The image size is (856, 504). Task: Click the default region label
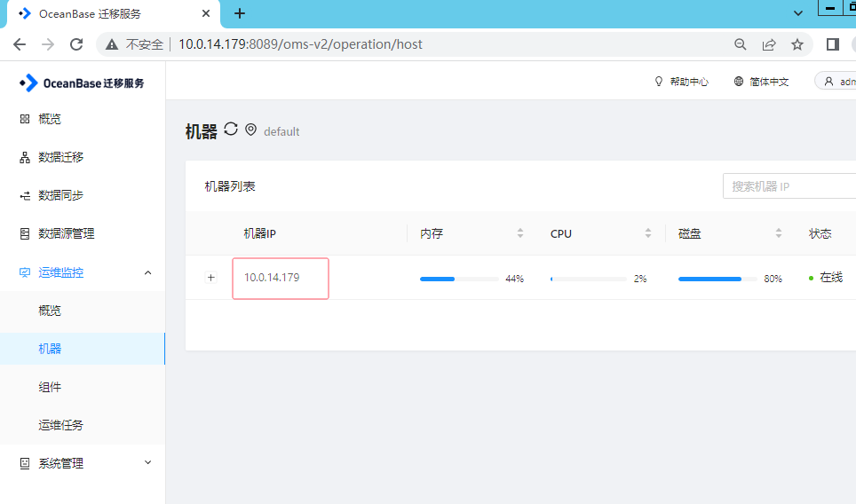[281, 131]
